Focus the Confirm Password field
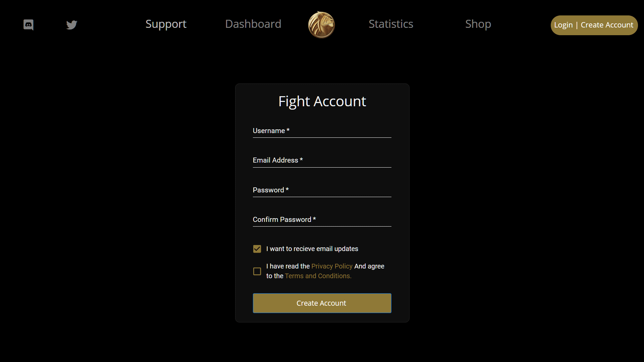The height and width of the screenshot is (362, 644). [x=322, y=220]
